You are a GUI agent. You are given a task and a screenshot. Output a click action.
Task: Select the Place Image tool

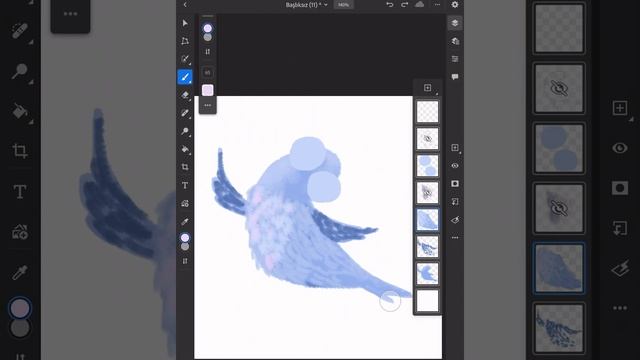point(185,203)
